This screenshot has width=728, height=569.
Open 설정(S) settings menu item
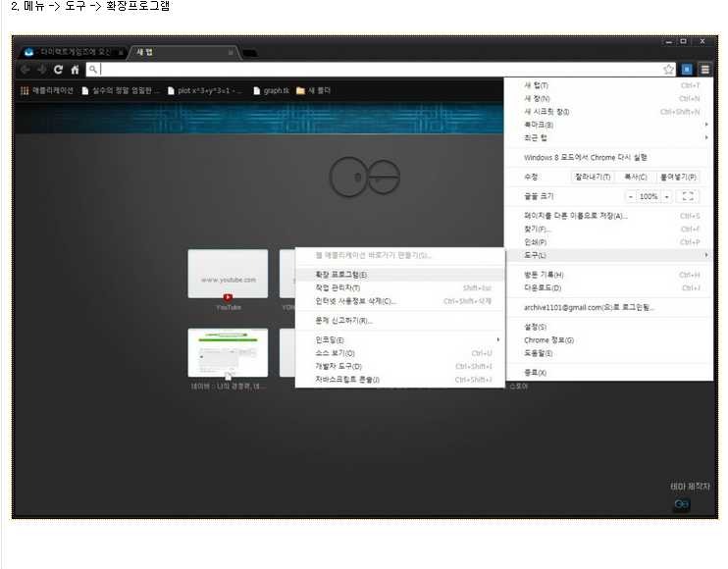[x=608, y=328]
